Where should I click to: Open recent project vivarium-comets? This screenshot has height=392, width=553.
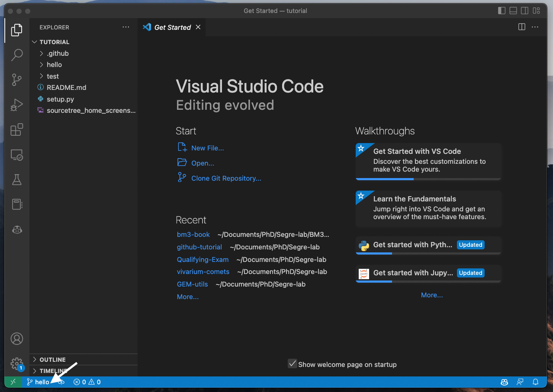point(203,271)
